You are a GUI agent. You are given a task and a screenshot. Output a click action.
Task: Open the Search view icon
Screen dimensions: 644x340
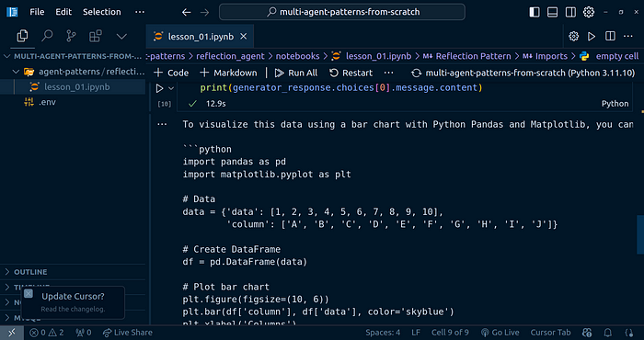tap(47, 36)
